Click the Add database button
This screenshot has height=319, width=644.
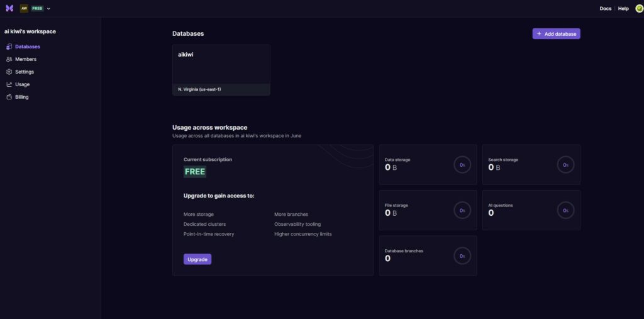click(x=556, y=34)
